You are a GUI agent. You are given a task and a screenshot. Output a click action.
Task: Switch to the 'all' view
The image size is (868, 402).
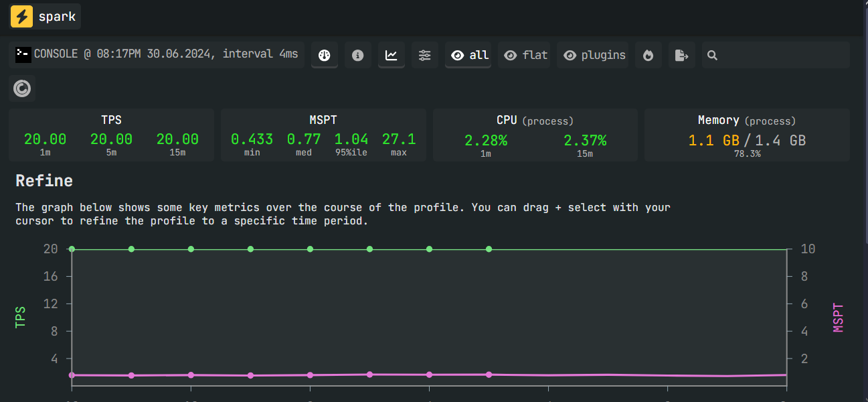468,55
